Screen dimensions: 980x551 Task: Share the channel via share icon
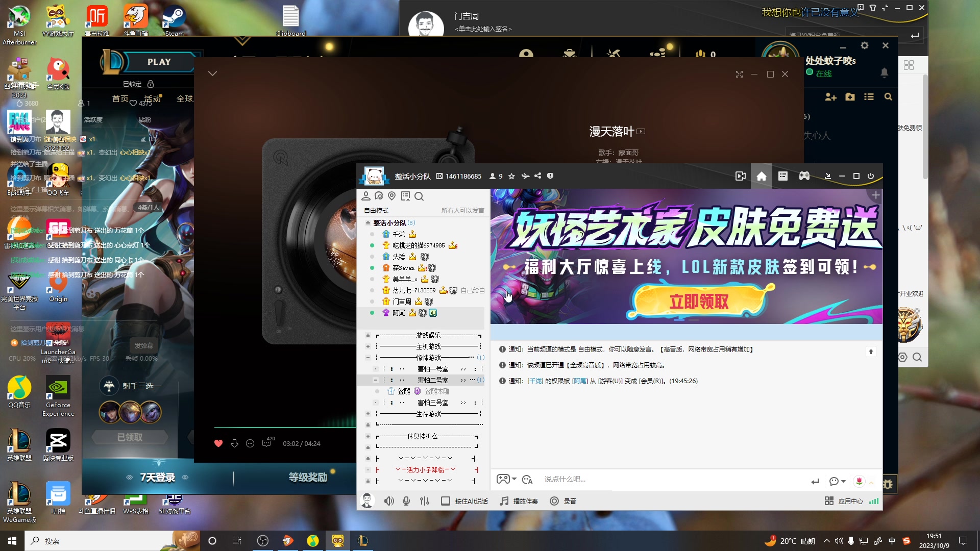point(537,176)
